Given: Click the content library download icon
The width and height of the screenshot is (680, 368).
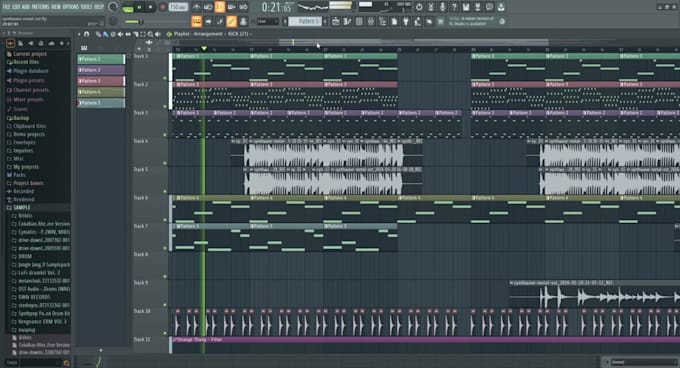Looking at the screenshot, I should click(501, 7).
